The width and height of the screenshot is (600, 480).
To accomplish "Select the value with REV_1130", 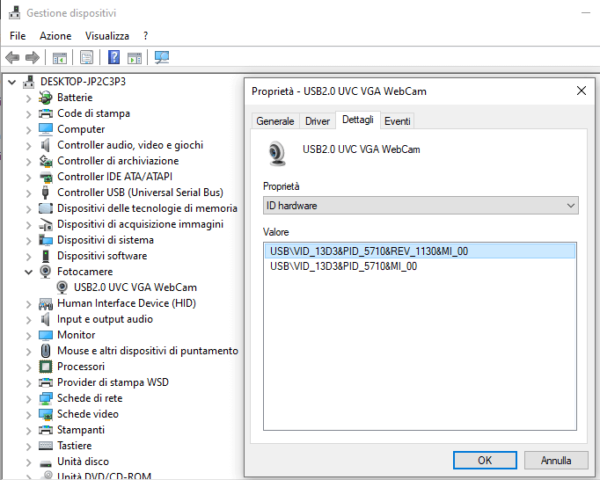I will coord(420,251).
